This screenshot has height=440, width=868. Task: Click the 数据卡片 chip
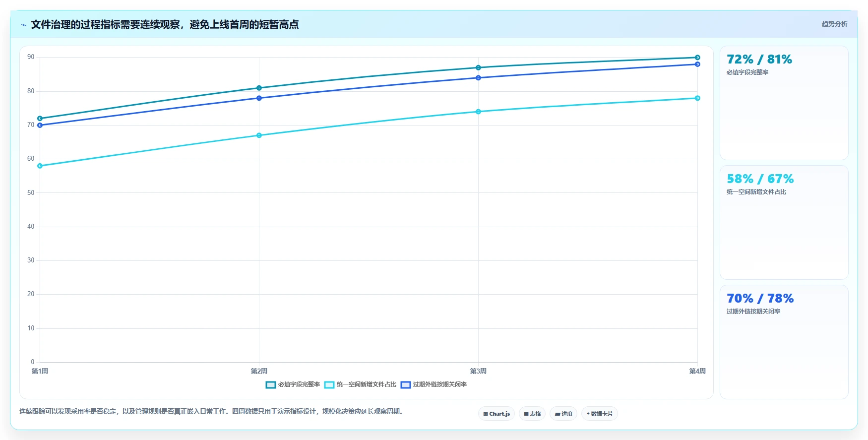(600, 414)
